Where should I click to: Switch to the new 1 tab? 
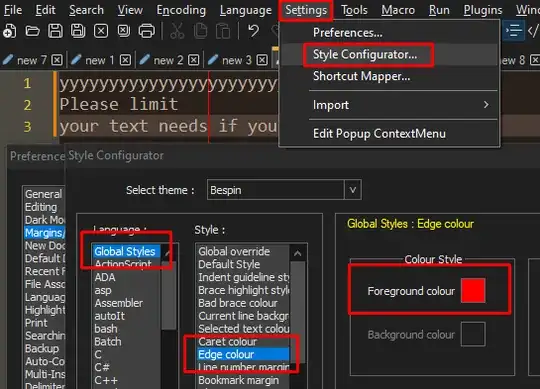(100, 61)
